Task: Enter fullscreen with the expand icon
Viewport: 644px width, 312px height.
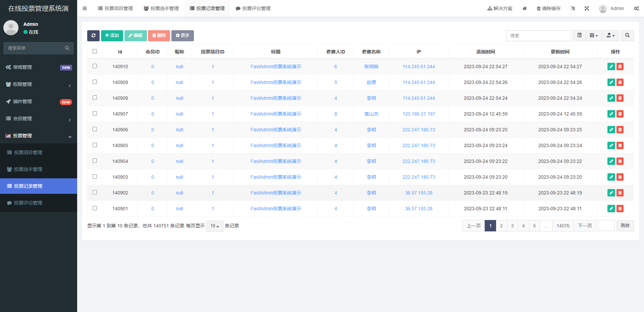Action: 587,8
